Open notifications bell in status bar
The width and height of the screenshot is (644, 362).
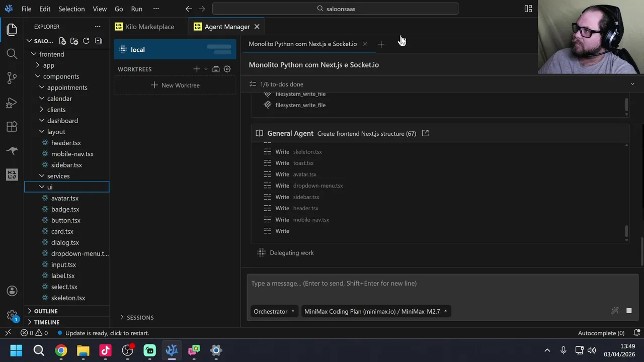pos(636,333)
